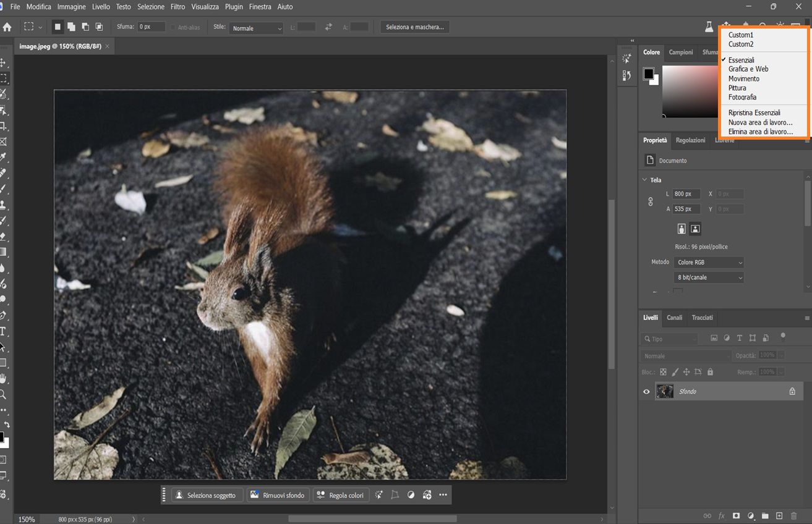Click the Rimuovi sfondo button
Viewport: 812px width, 524px height.
[278, 494]
